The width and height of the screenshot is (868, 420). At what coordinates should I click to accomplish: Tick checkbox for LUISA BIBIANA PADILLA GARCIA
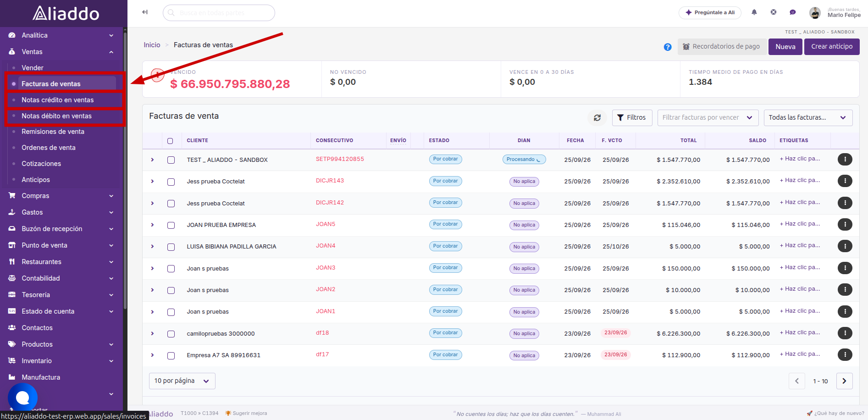coord(171,247)
